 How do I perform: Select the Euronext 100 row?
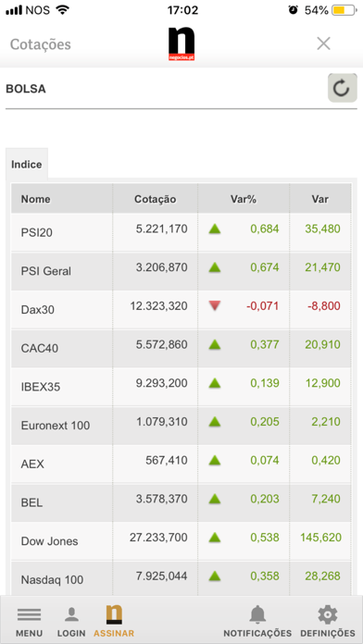pyautogui.click(x=181, y=425)
